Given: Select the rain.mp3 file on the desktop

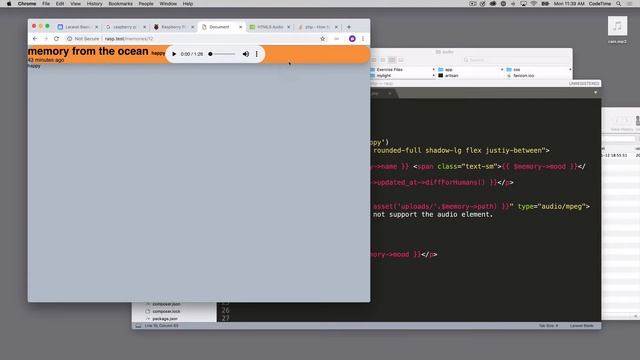Looking at the screenshot, I should pos(617,30).
